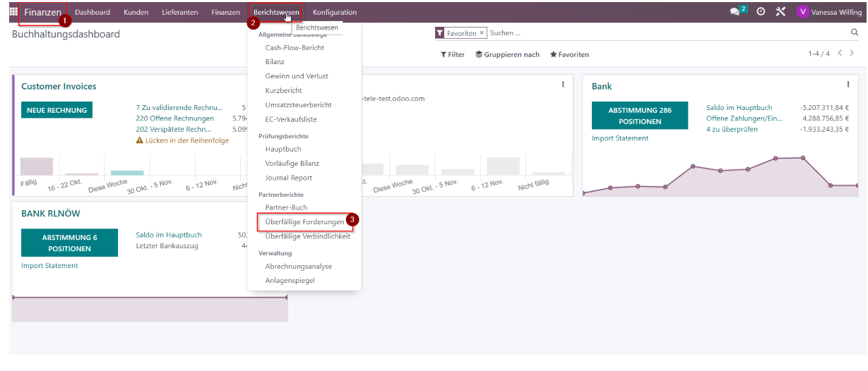Viewport: 868px width, 371px height.
Task: Open 7 Zu validierende Rechnungen link
Action: (179, 108)
